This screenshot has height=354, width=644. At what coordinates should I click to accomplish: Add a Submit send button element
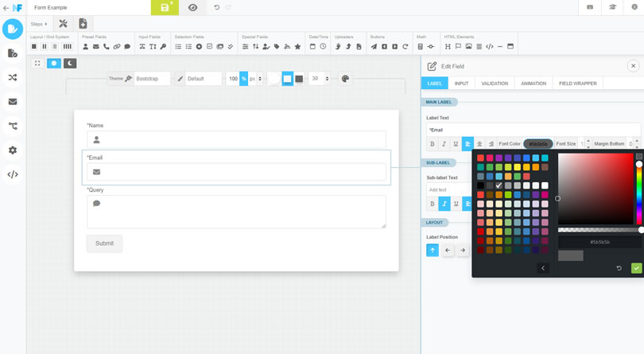374,46
